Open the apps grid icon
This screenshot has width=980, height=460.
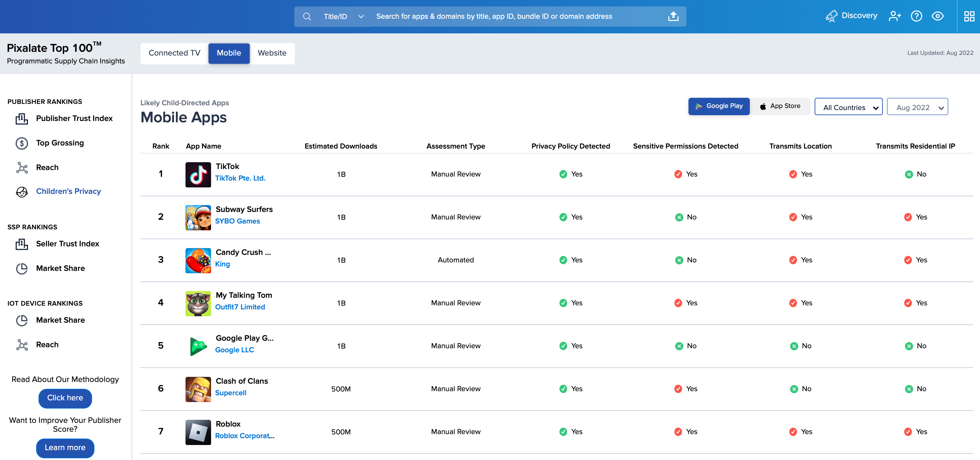(969, 16)
